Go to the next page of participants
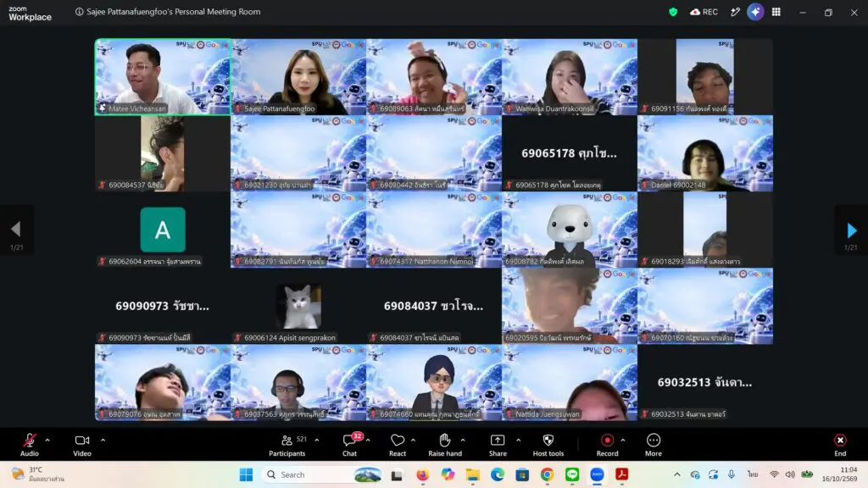Image resolution: width=868 pixels, height=488 pixels. [851, 230]
